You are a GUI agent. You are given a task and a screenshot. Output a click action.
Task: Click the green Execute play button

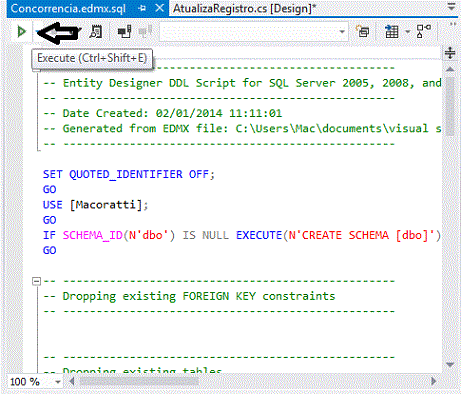(21, 32)
